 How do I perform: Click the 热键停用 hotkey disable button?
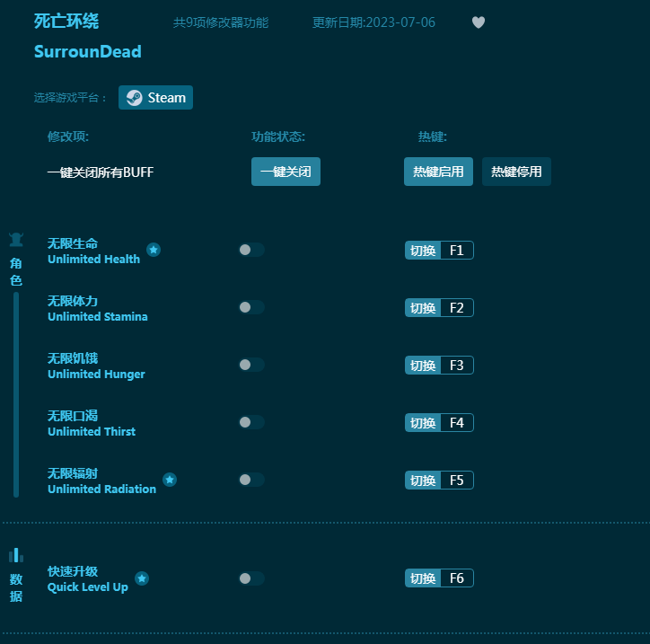pos(516,172)
